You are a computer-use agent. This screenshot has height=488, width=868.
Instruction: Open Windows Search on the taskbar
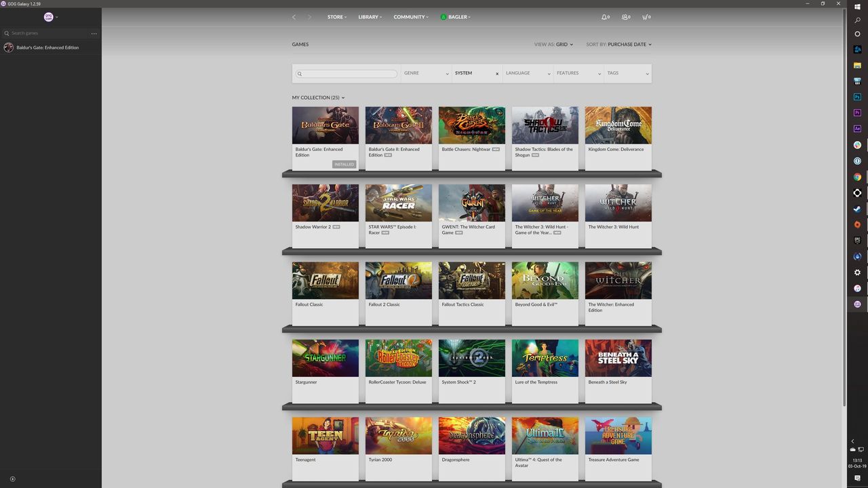[x=857, y=20]
